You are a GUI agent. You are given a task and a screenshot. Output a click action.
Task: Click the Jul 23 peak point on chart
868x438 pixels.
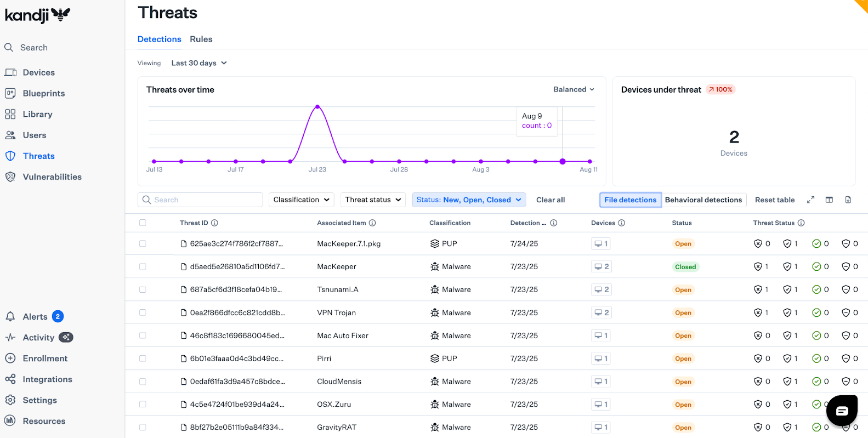(x=317, y=107)
